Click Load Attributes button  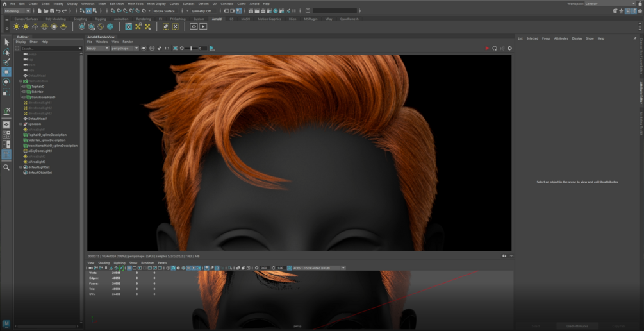(x=577, y=326)
